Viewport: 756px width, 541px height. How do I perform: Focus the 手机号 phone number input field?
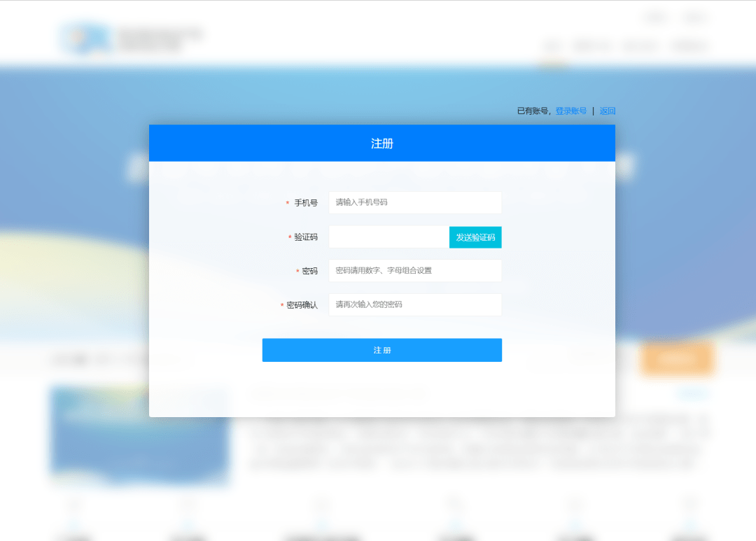coord(415,202)
